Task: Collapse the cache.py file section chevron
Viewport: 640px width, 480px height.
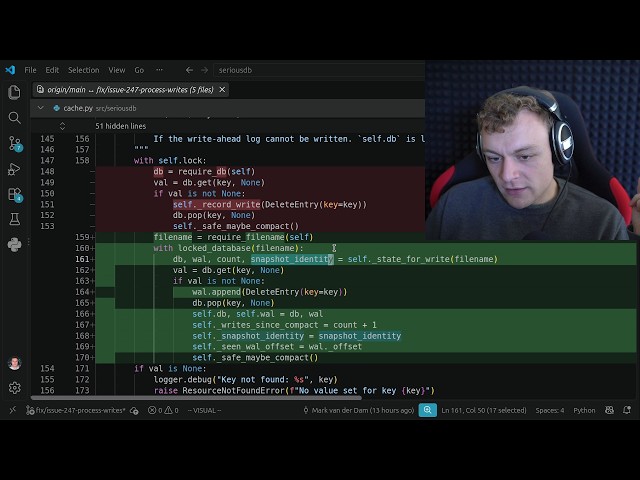Action: [x=40, y=108]
